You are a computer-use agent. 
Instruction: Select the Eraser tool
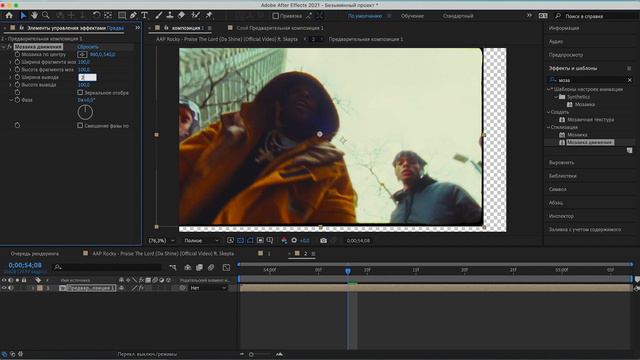(x=182, y=16)
